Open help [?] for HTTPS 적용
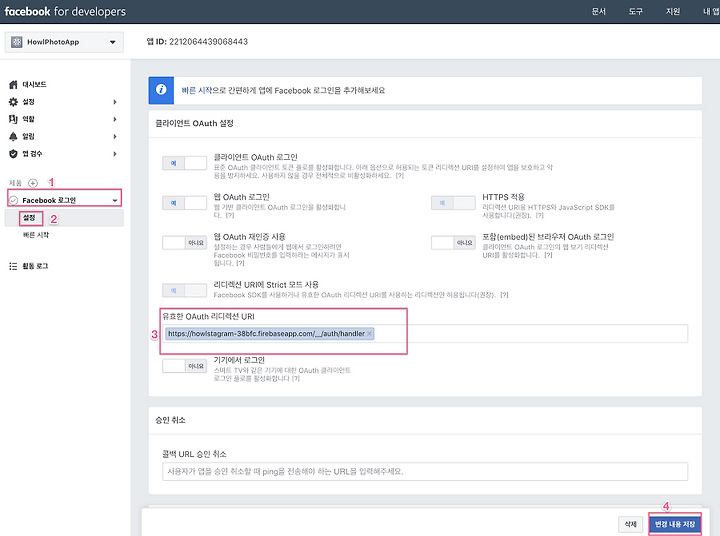Image resolution: width=720 pixels, height=536 pixels. point(539,215)
